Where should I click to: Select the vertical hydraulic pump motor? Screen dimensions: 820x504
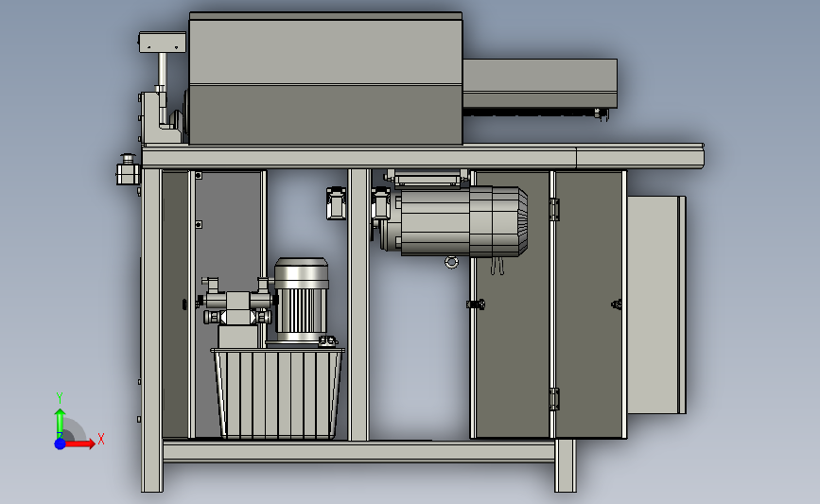coord(301,300)
